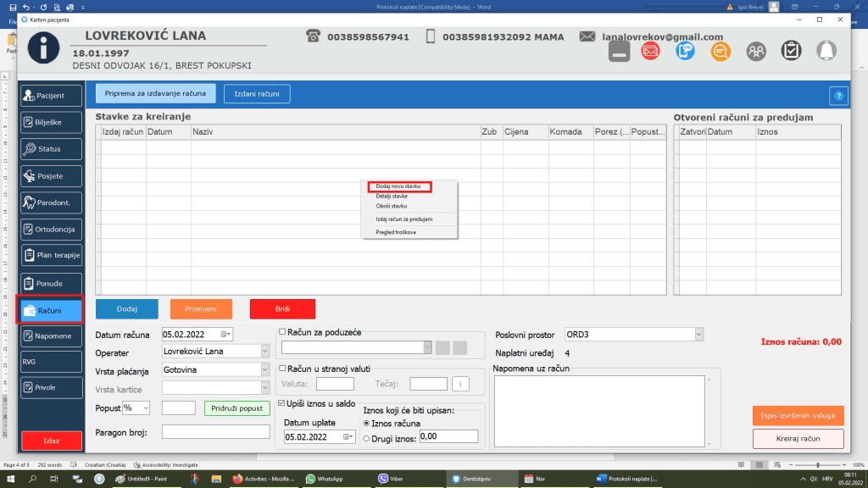The image size is (868, 488).
Task: Click the Popust value input field
Action: click(178, 408)
